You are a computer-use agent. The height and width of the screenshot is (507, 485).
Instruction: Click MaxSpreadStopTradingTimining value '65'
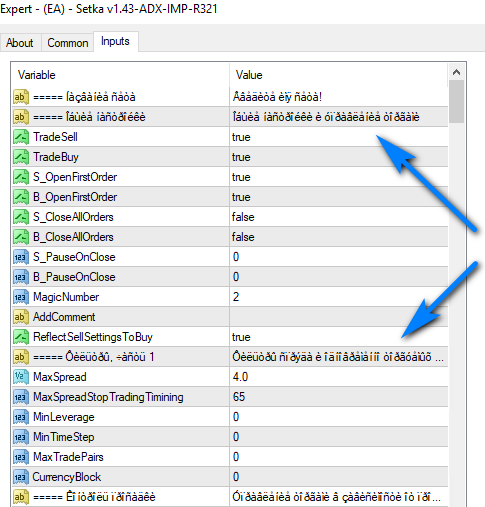239,397
